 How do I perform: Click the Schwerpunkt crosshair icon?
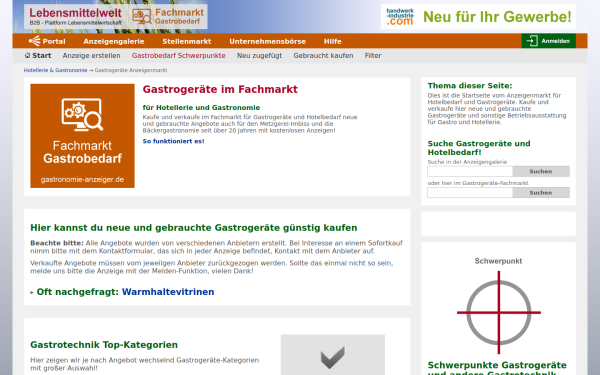[499, 312]
